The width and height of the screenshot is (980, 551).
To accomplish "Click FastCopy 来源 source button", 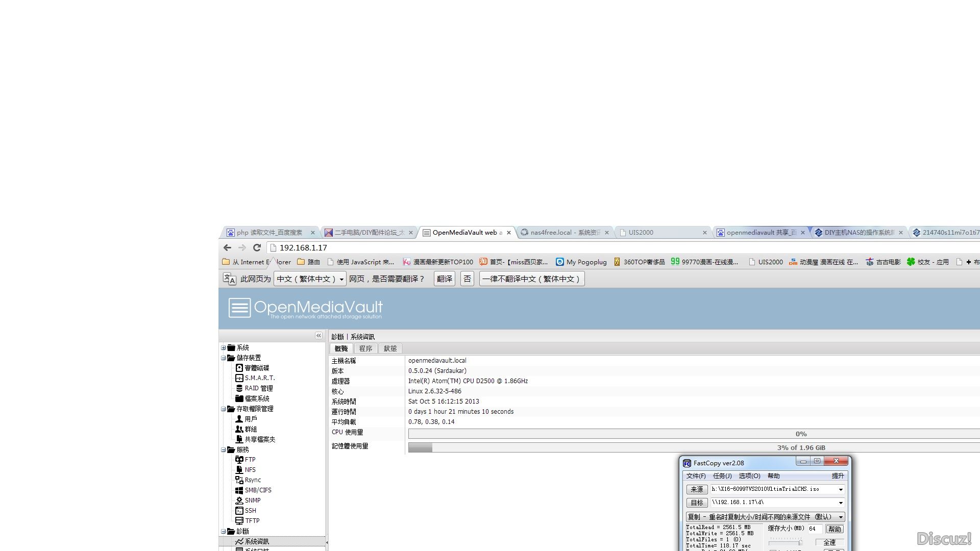I will [x=697, y=489].
